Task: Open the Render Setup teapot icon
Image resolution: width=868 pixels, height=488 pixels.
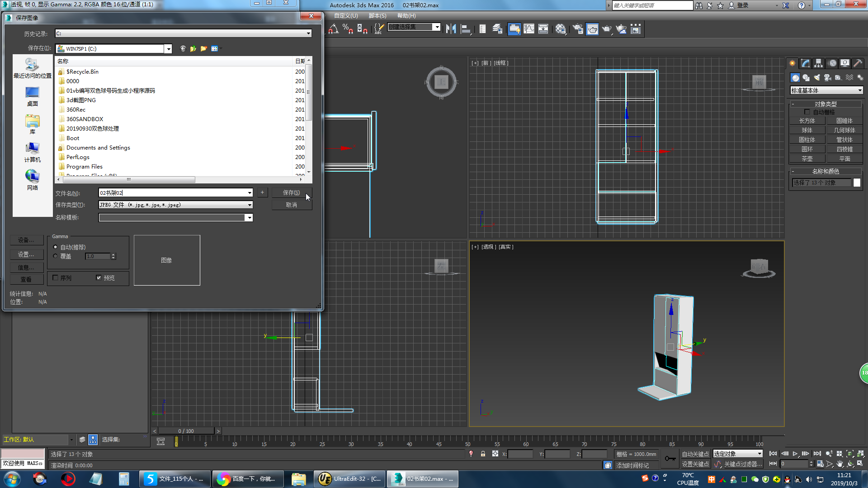Action: [x=578, y=29]
